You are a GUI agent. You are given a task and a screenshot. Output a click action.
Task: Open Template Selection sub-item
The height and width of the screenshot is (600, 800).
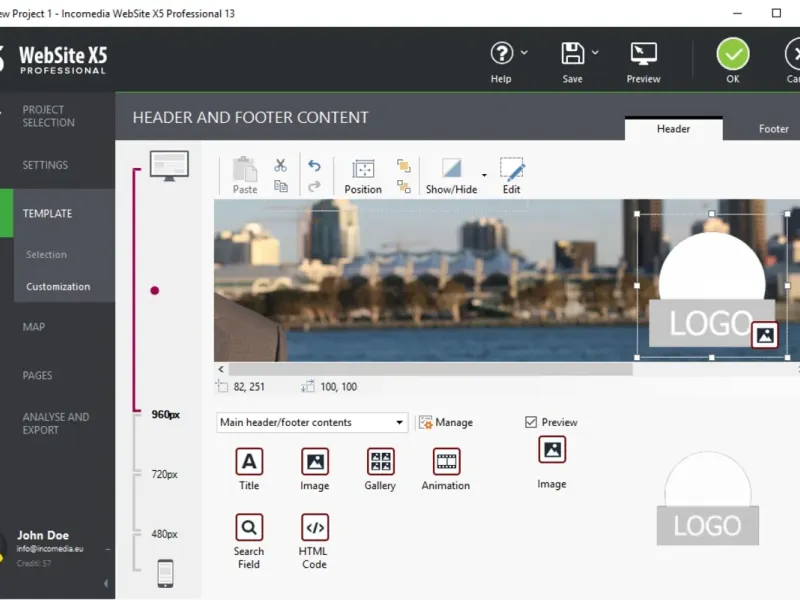pyautogui.click(x=46, y=254)
